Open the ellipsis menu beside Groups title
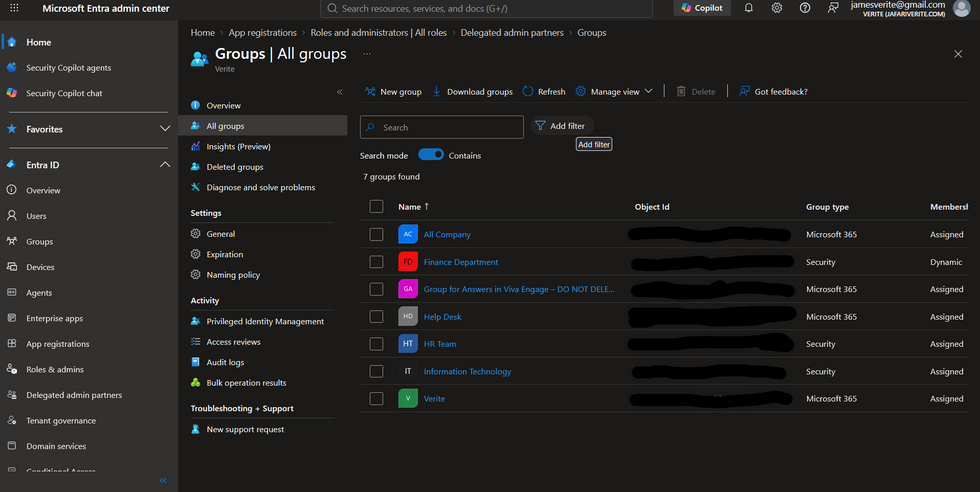The width and height of the screenshot is (980, 492). coord(367,54)
